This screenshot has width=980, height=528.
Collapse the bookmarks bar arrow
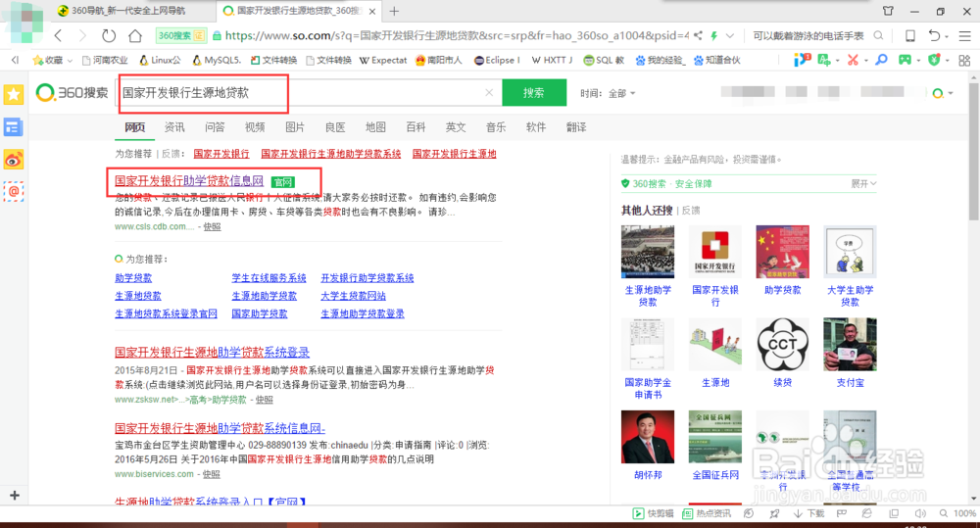click(15, 60)
